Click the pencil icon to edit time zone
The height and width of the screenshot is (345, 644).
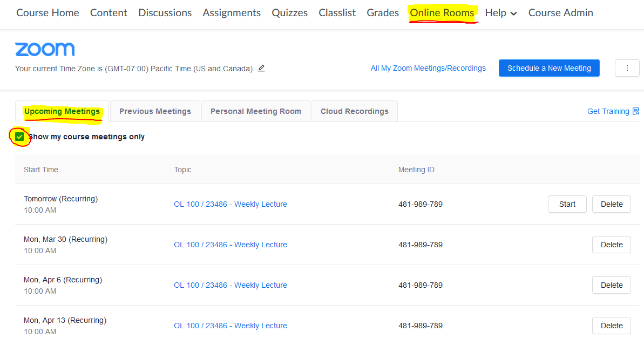click(x=261, y=68)
